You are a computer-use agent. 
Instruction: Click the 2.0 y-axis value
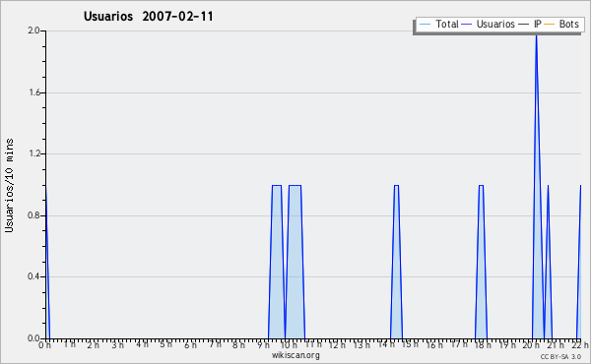33,30
